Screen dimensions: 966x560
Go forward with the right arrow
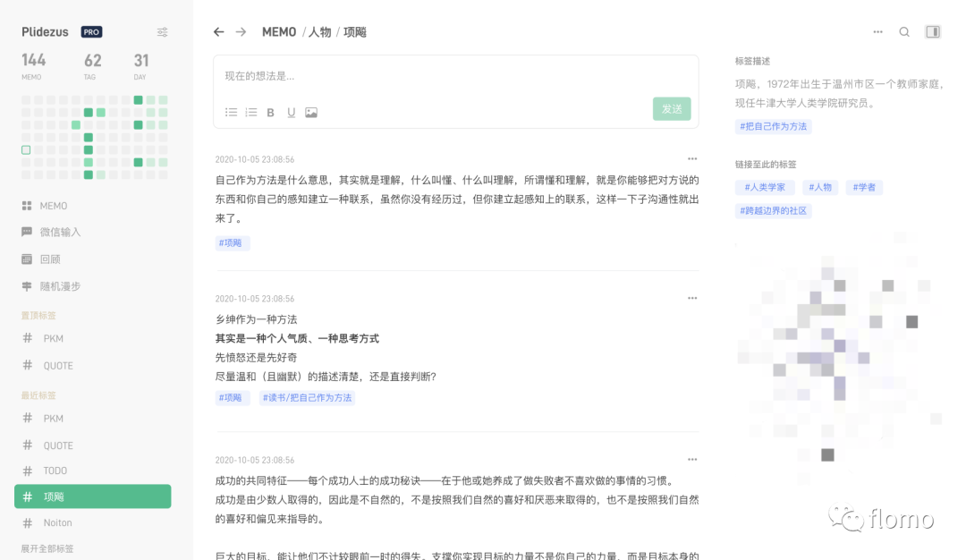(x=241, y=32)
